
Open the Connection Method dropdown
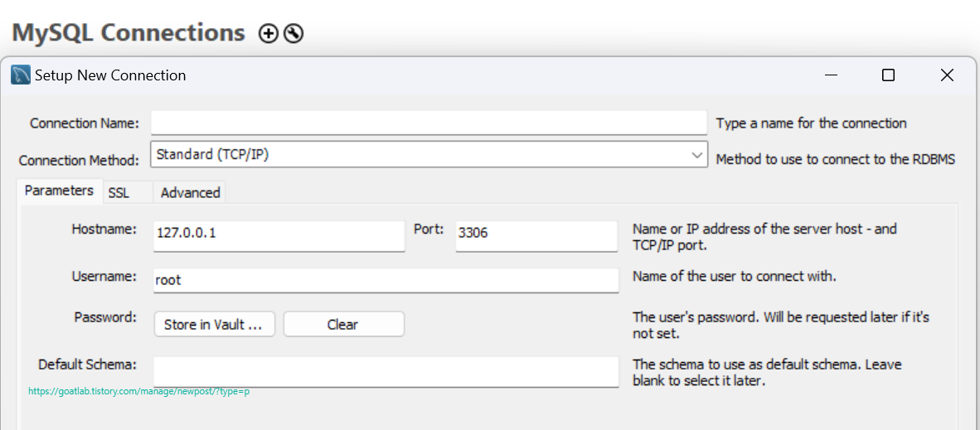pyautogui.click(x=429, y=154)
